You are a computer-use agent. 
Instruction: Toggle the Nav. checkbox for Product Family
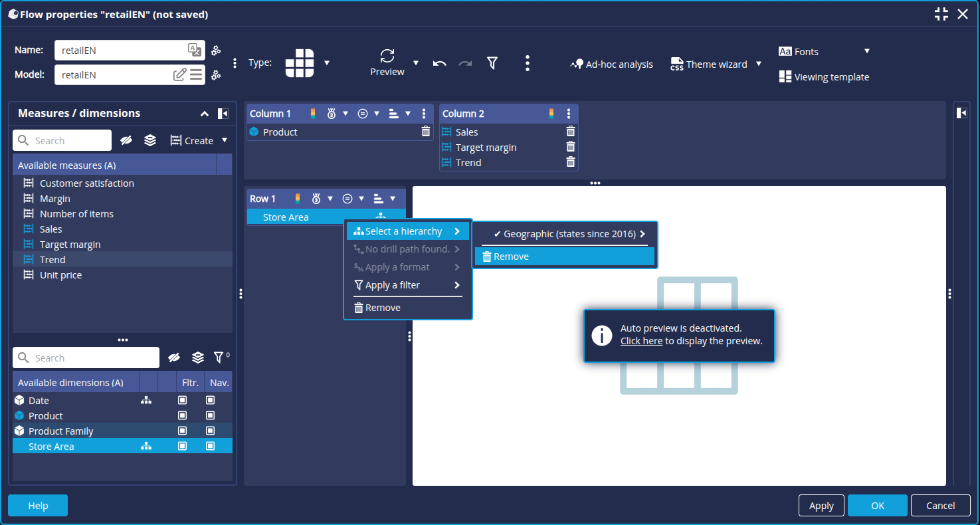[x=211, y=431]
